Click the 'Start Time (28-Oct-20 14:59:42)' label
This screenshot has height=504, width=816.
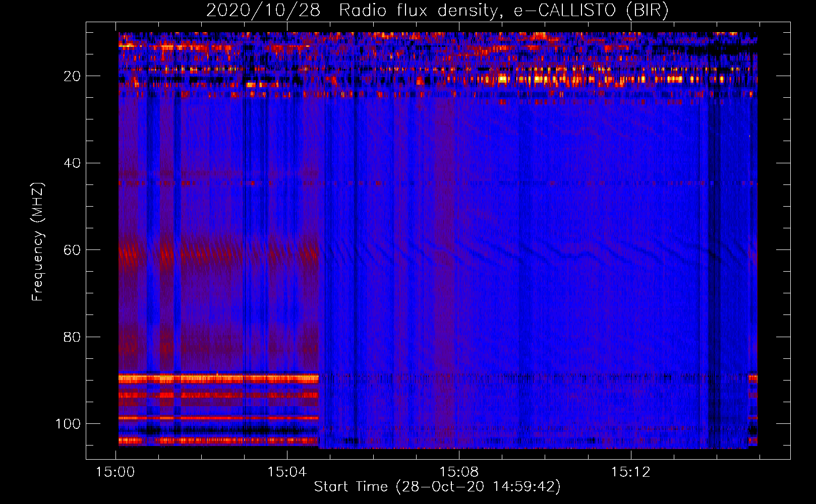click(437, 487)
